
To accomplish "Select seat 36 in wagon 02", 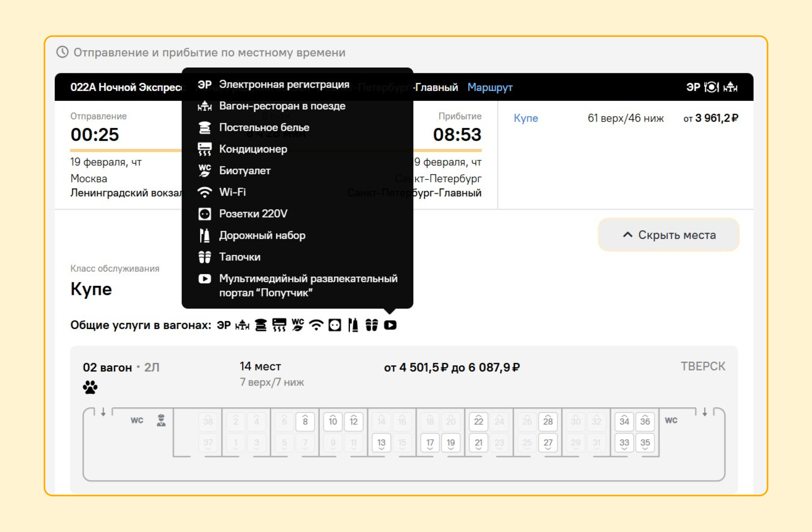I will (x=645, y=421).
